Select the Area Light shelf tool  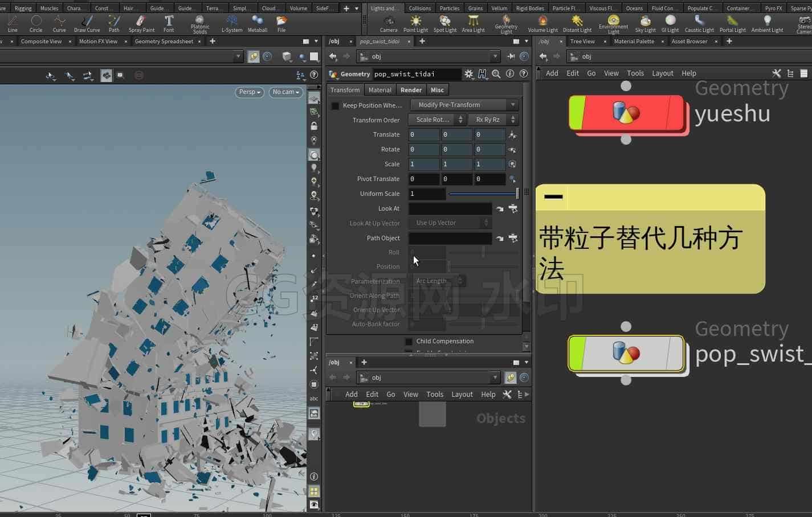473,24
